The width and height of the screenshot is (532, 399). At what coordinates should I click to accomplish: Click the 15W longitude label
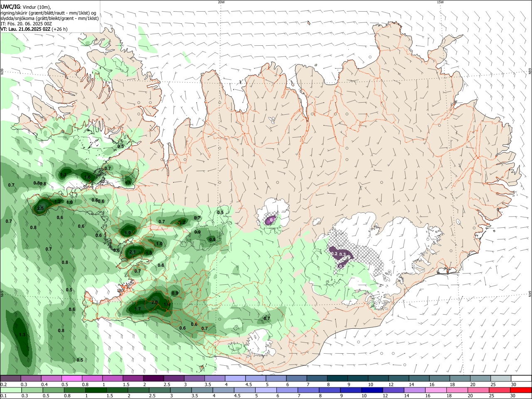click(440, 2)
